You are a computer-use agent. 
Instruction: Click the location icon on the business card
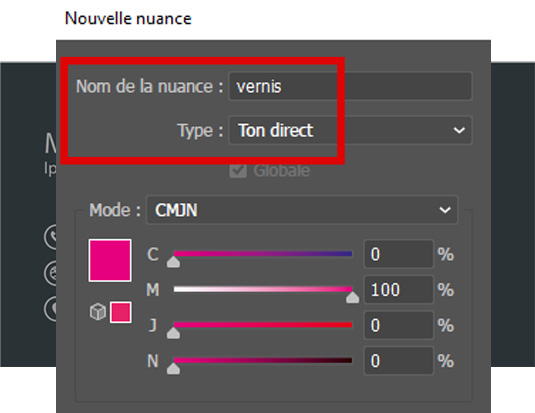coord(50,309)
